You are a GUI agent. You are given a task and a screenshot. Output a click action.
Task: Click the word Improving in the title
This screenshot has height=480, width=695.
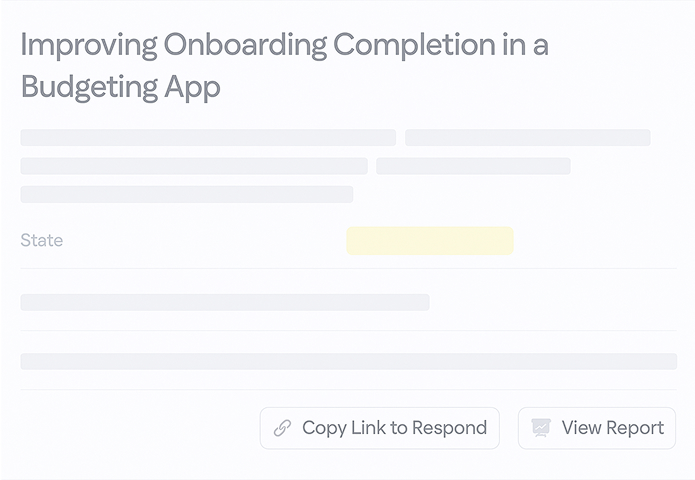89,46
